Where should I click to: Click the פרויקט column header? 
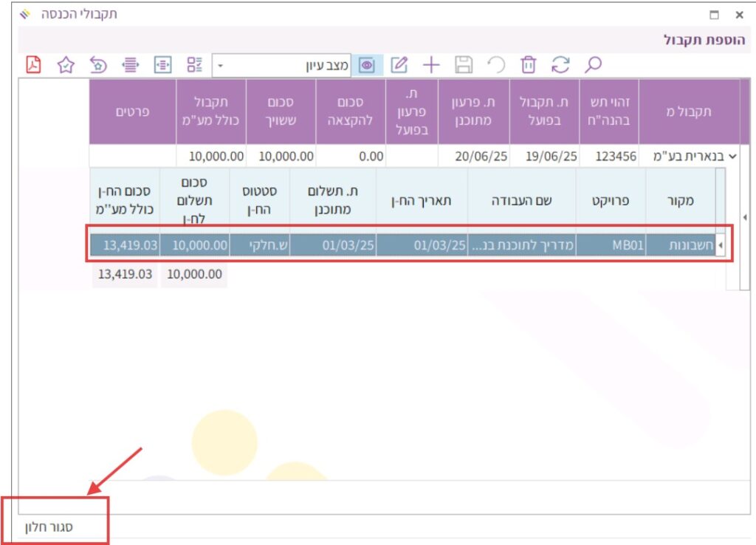tap(611, 200)
